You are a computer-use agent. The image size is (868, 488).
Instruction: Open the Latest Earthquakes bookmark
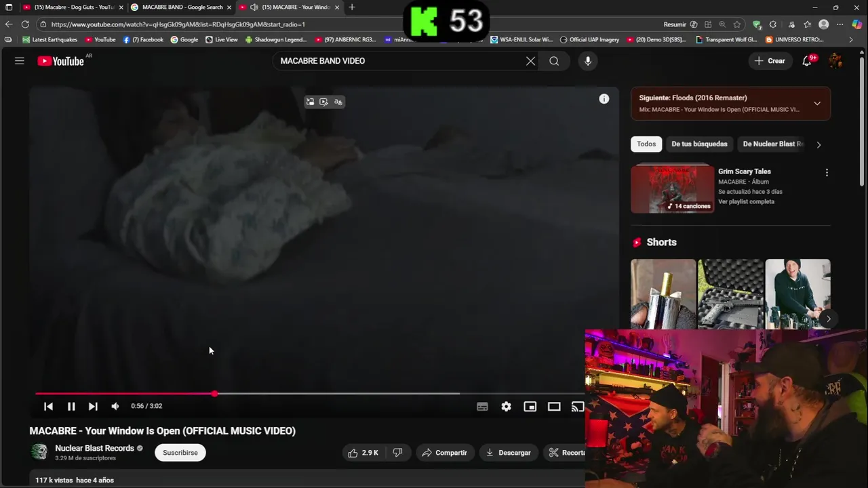pos(50,40)
